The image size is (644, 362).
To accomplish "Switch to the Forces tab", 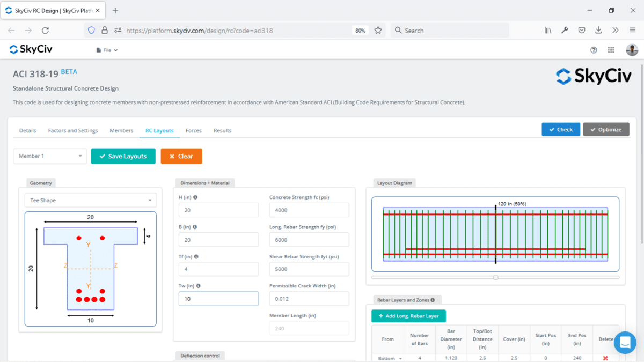I will point(193,130).
